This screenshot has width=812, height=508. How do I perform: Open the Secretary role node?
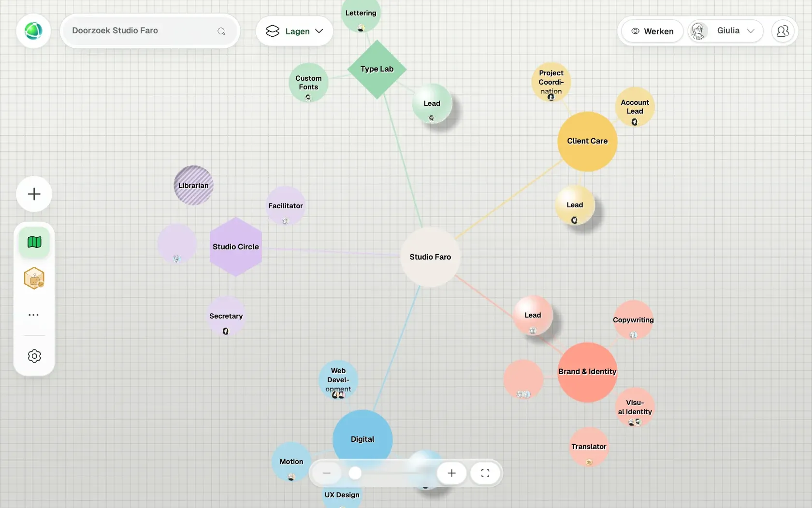(x=226, y=316)
